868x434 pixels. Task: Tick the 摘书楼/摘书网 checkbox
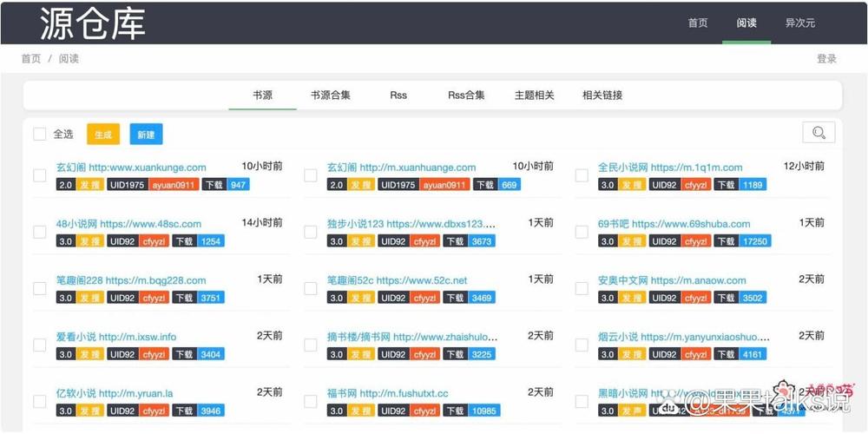[311, 345]
